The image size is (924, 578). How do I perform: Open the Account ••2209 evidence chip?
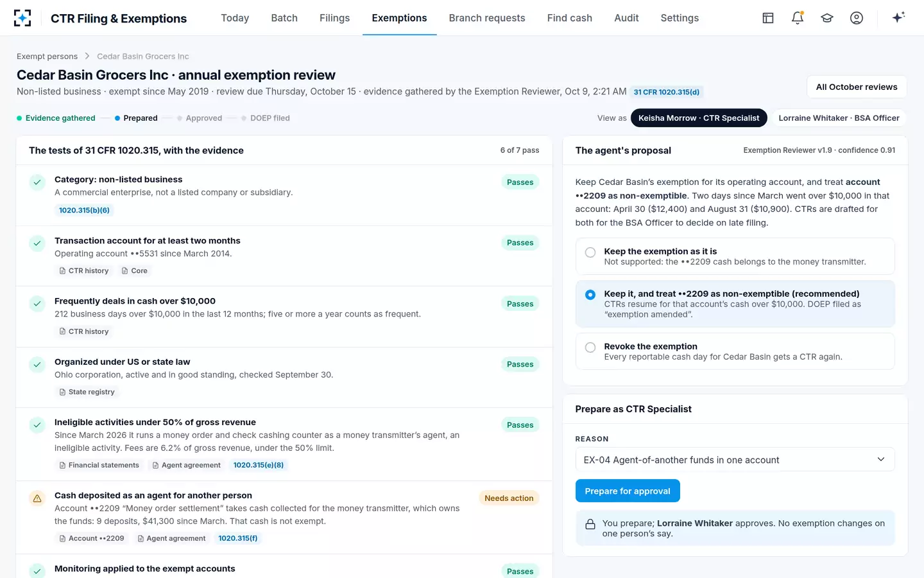click(91, 538)
